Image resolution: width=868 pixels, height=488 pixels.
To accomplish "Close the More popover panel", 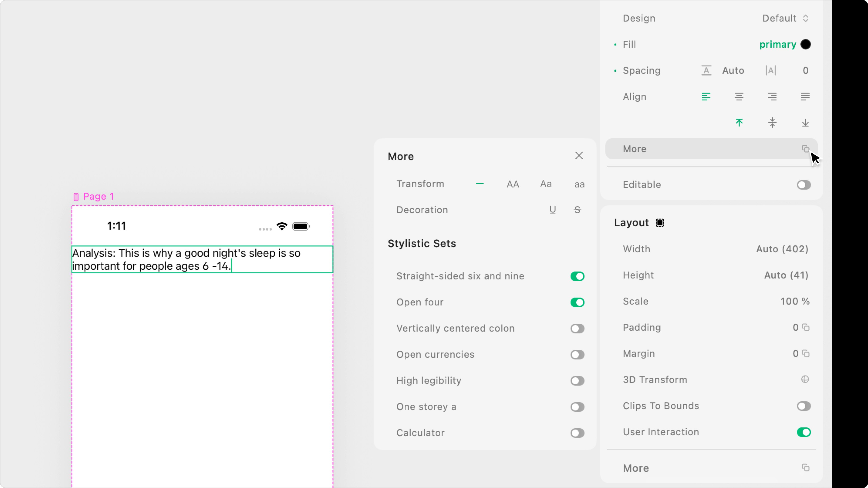I will (x=579, y=156).
